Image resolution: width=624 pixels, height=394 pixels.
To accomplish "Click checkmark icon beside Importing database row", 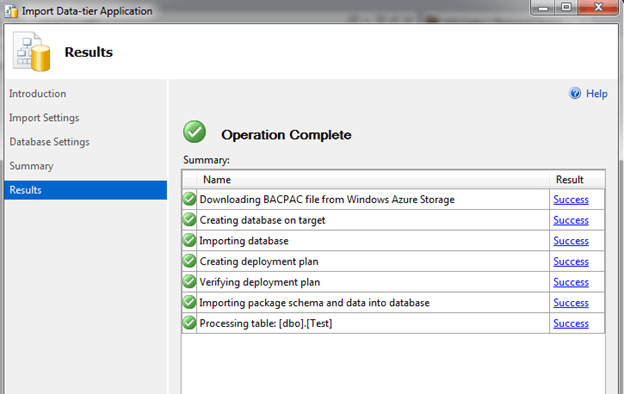I will pyautogui.click(x=189, y=240).
